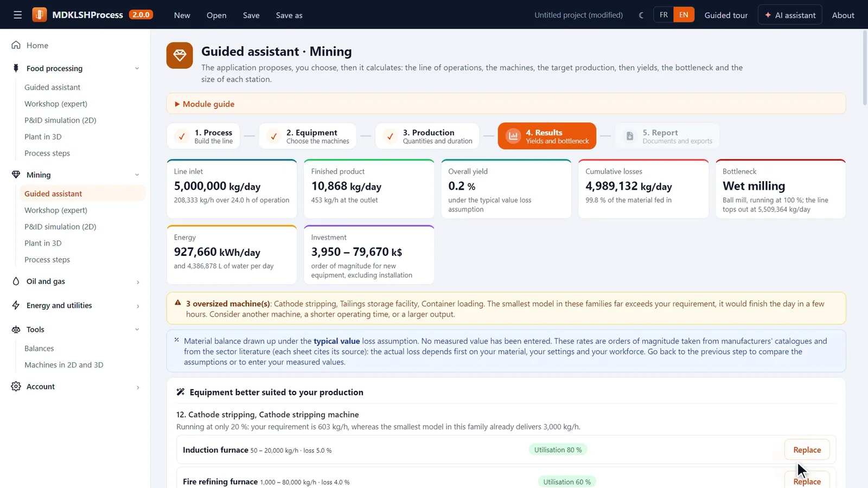868x488 pixels.
Task: Click the page vertical scrollbar
Action: pyautogui.click(x=865, y=68)
